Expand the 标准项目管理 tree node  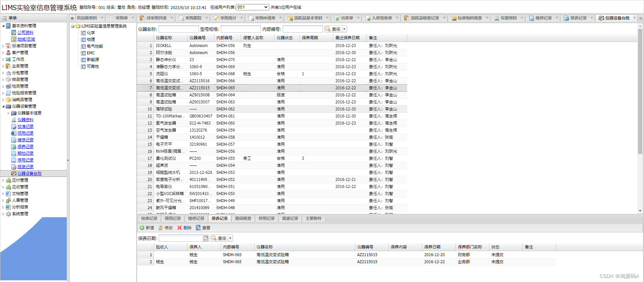pyautogui.click(x=3, y=46)
